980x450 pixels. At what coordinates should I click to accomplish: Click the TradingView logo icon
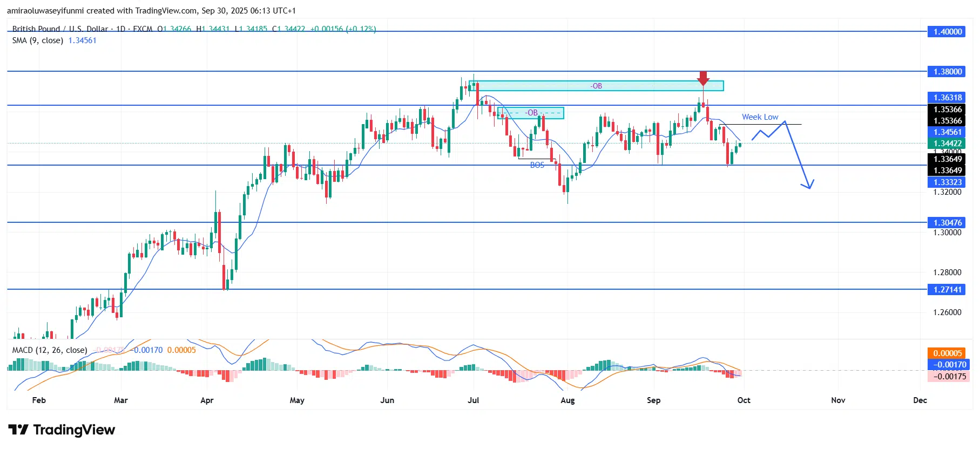point(18,429)
